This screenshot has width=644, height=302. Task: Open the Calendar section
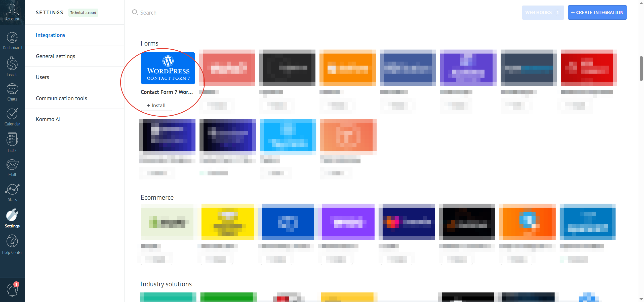[x=12, y=117]
